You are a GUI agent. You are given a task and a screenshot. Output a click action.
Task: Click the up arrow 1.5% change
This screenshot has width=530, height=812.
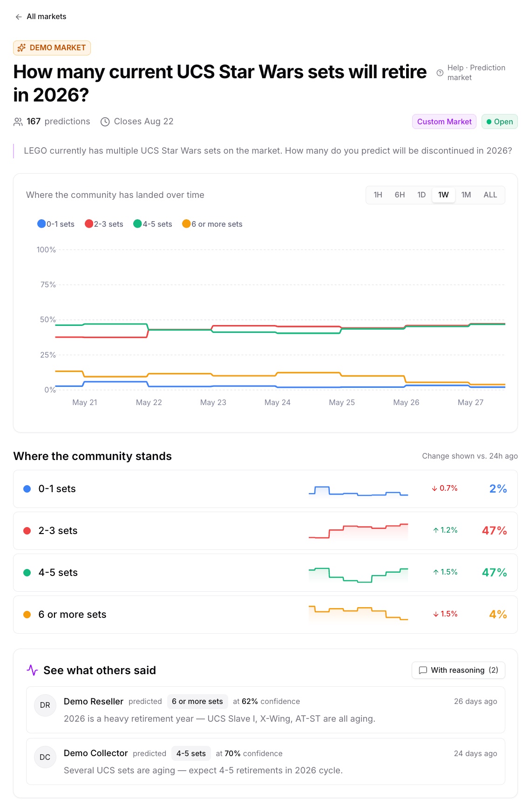pyautogui.click(x=445, y=572)
